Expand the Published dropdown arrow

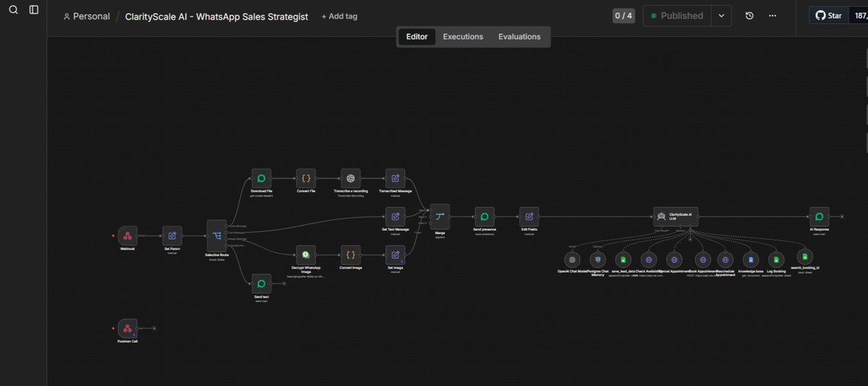point(721,15)
